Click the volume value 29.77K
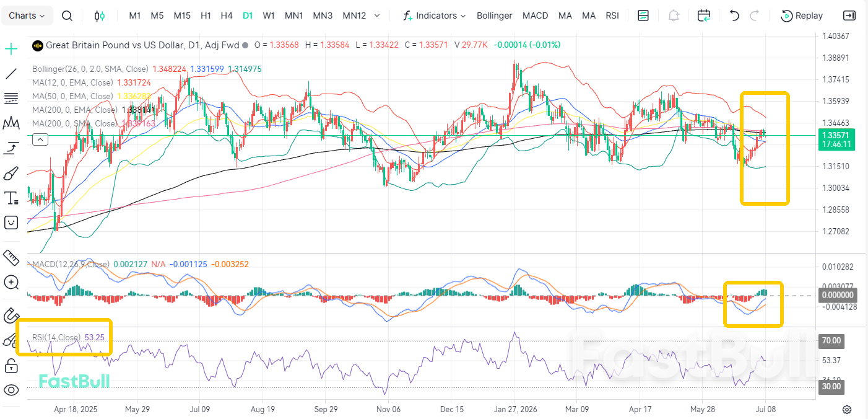Image resolution: width=868 pixels, height=419 pixels. 475,45
